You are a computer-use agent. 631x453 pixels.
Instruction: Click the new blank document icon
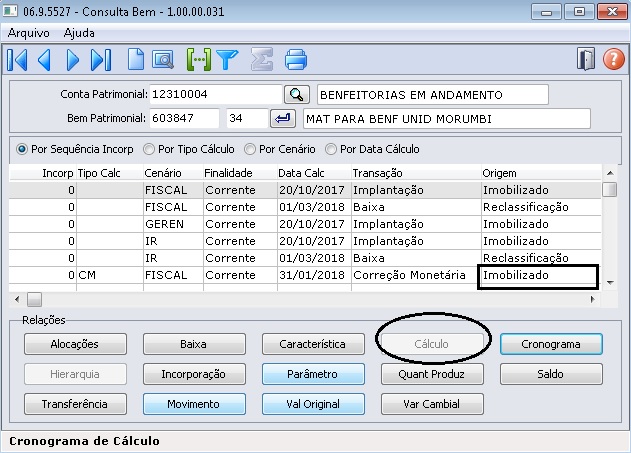pyautogui.click(x=136, y=60)
